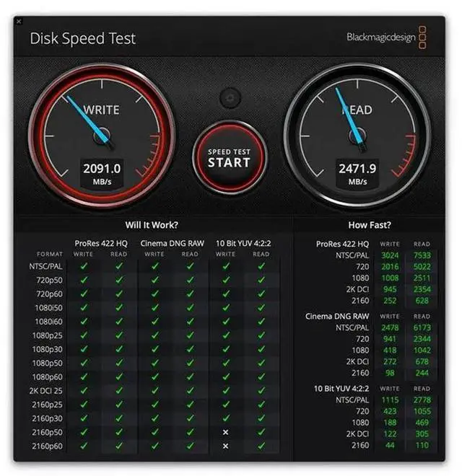This screenshot has width=462, height=476.
Task: Click the X mark for 2160p60 10 Bit YUV write
Action: (225, 446)
